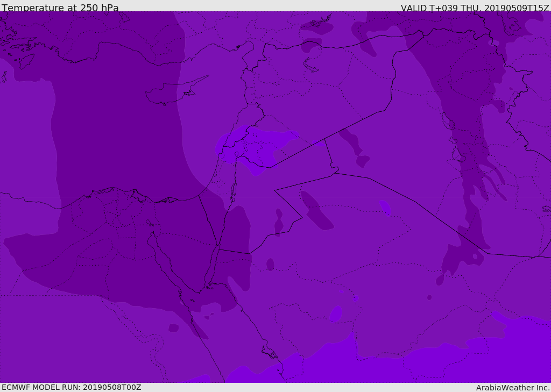Click the 'Temperature at 250 hPa' title
Image resolution: width=551 pixels, height=392 pixels.
pyautogui.click(x=60, y=8)
